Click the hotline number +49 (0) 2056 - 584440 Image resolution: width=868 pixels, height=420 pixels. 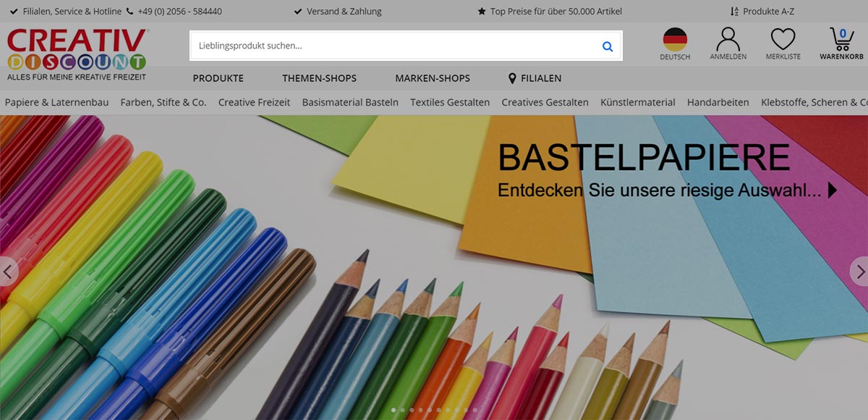pos(179,12)
